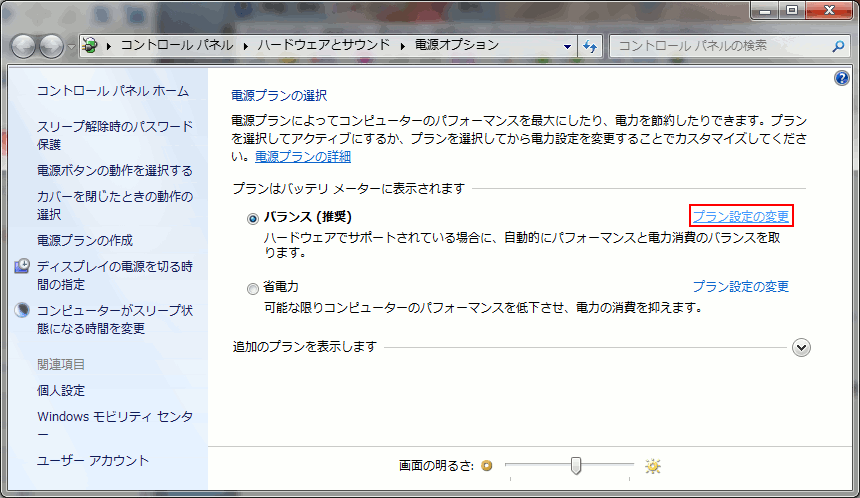Click the dim brightness sun icon
The image size is (860, 498).
[x=487, y=465]
